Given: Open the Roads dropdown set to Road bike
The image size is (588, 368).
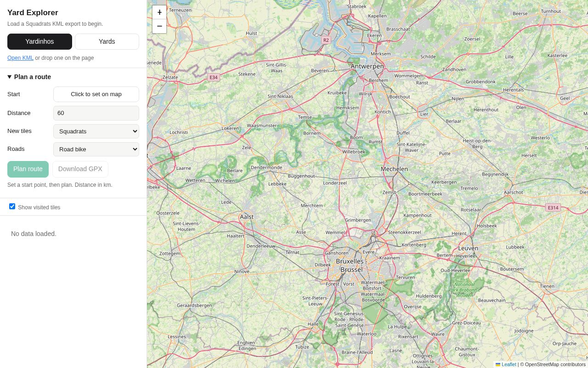Looking at the screenshot, I should pos(96,149).
